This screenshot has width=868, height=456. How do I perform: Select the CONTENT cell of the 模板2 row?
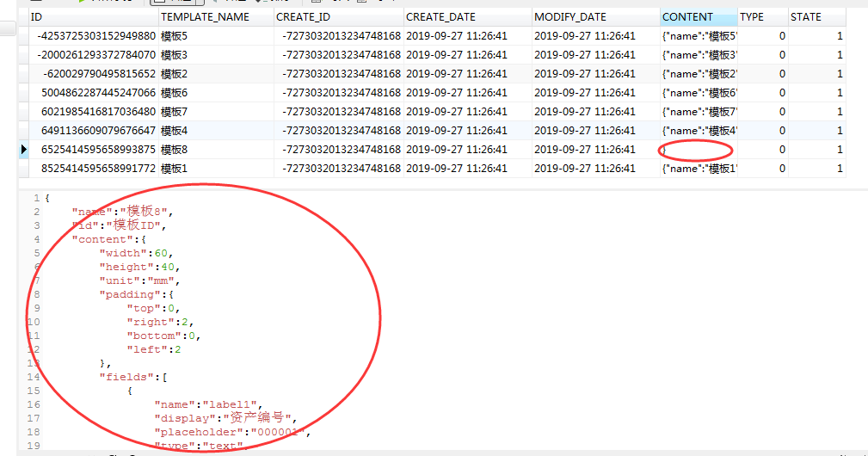tap(699, 74)
